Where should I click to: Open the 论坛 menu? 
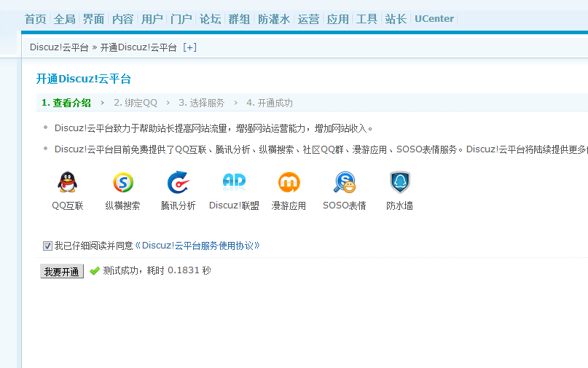click(x=210, y=19)
